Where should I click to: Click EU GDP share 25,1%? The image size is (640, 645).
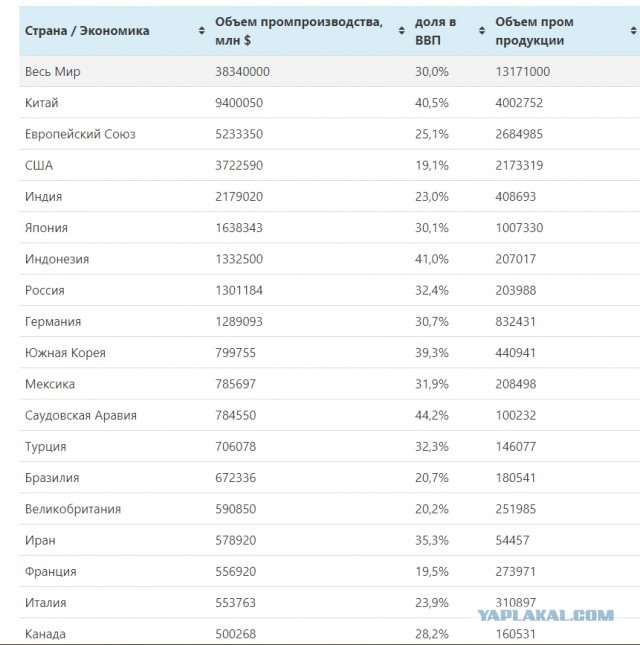[431, 134]
